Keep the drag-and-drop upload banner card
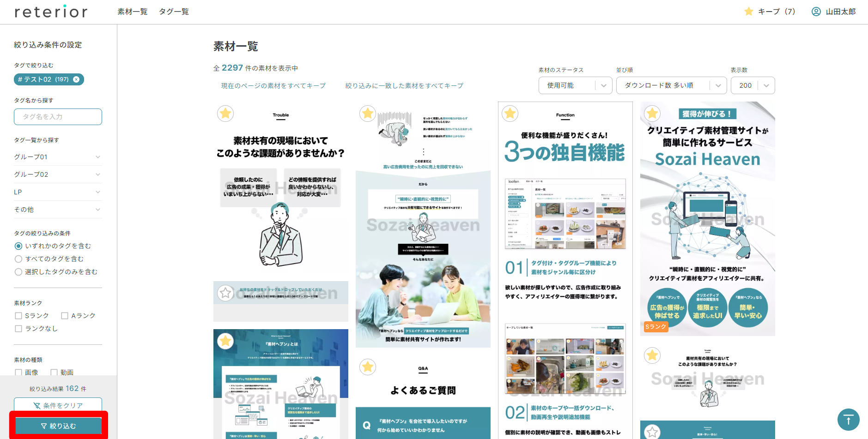The height and width of the screenshot is (439, 868). point(225,293)
